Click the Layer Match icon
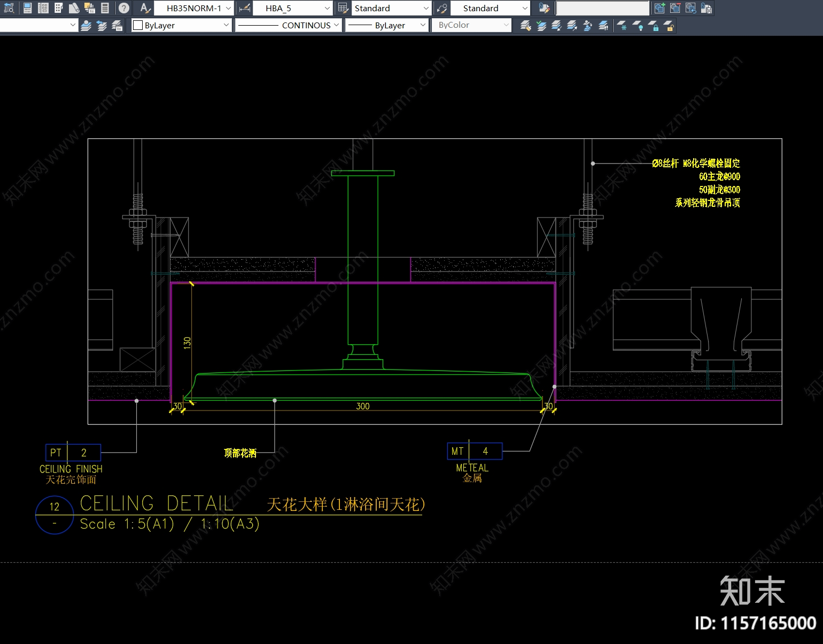 click(525, 25)
